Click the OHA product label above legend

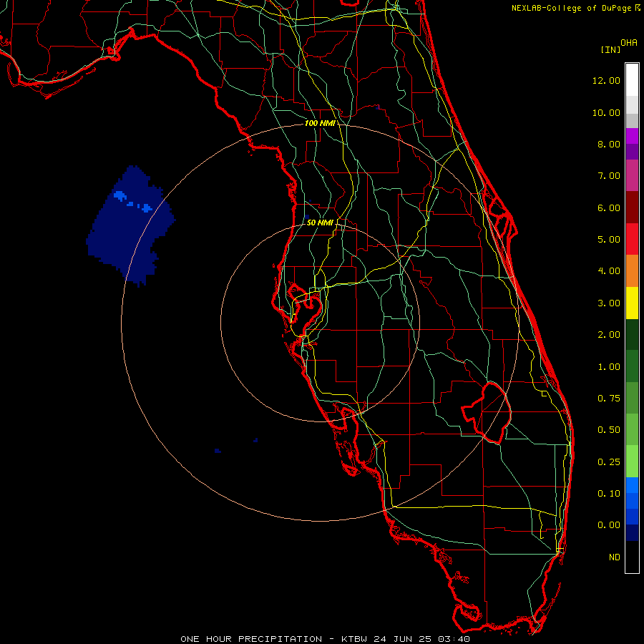[x=629, y=42]
